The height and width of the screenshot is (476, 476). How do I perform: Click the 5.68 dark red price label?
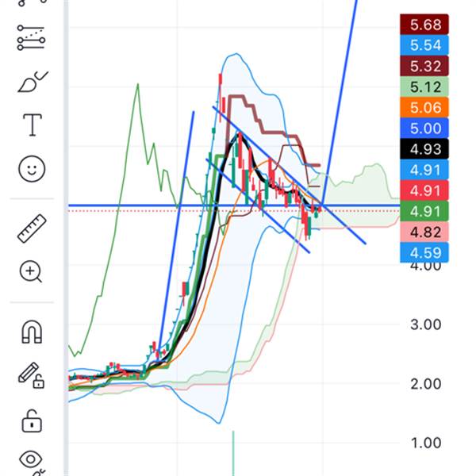tap(424, 25)
